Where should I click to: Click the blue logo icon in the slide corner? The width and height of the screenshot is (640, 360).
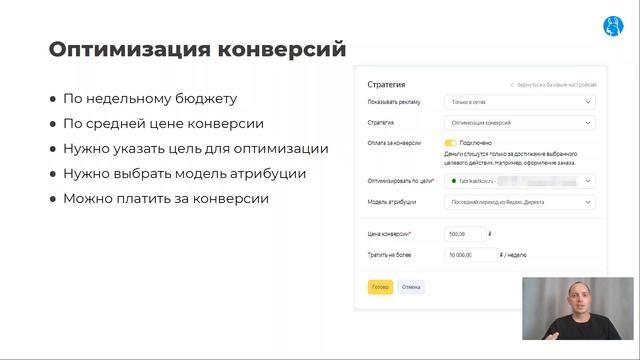(x=613, y=26)
